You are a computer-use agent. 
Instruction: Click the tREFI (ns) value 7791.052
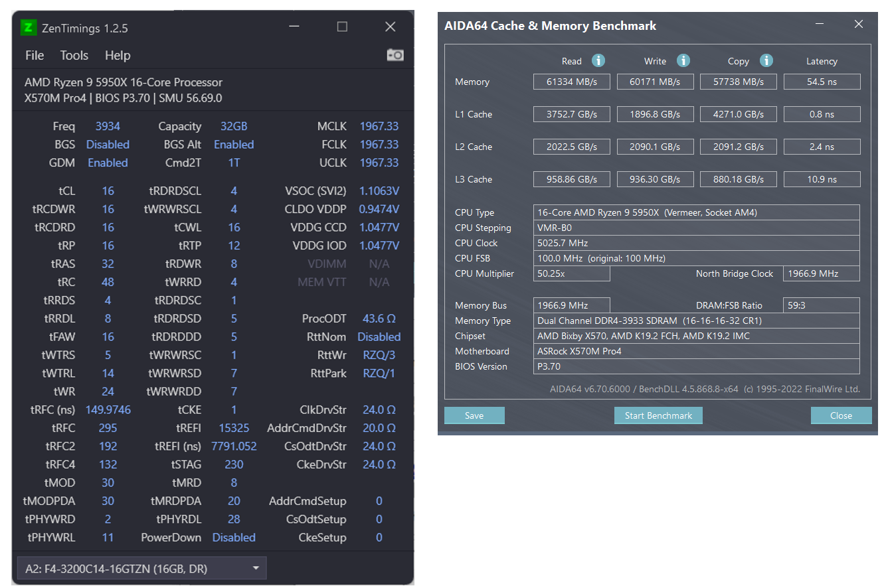tap(234, 446)
